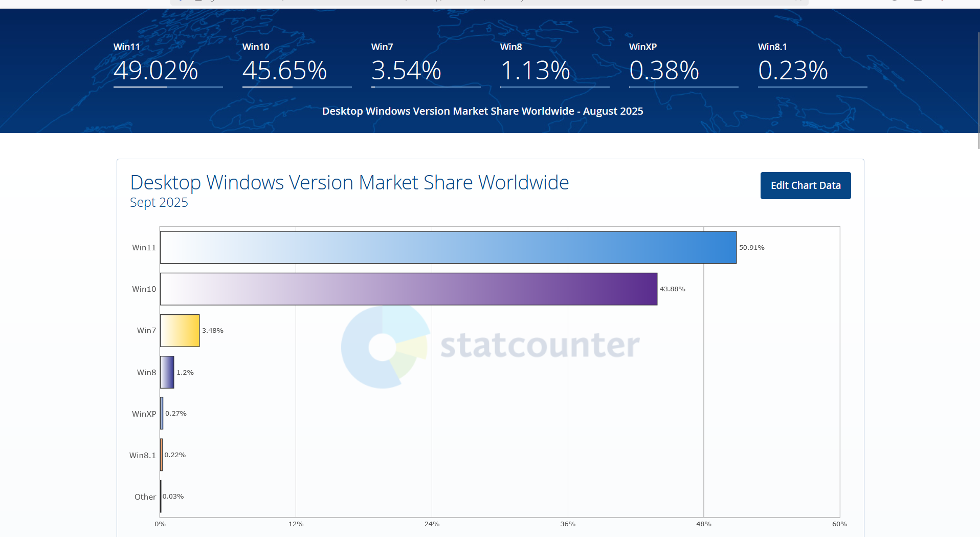The width and height of the screenshot is (980, 537).
Task: Click the orange Win8.1 chart bar
Action: [161, 455]
